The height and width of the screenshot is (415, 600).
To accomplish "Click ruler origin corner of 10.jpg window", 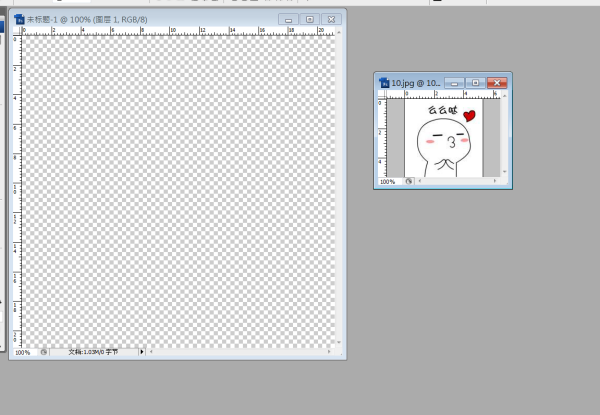I will click(381, 94).
